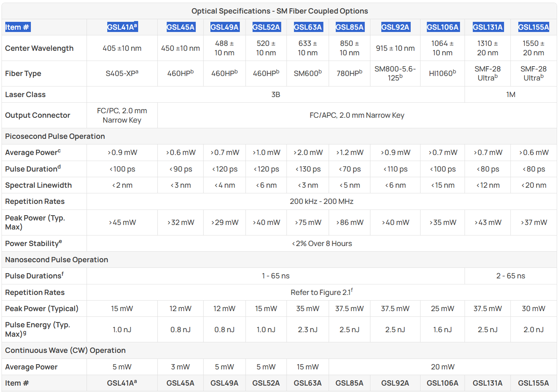Click the 'Picosecond Pulse Operation' section heading

coord(55,136)
